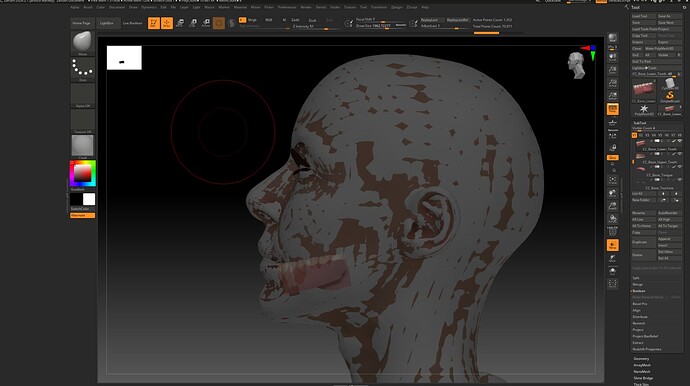Viewport: 690px width, 386px height.
Task: Toggle visibility of CC_Base_Tongue subtool
Action: pos(680,167)
